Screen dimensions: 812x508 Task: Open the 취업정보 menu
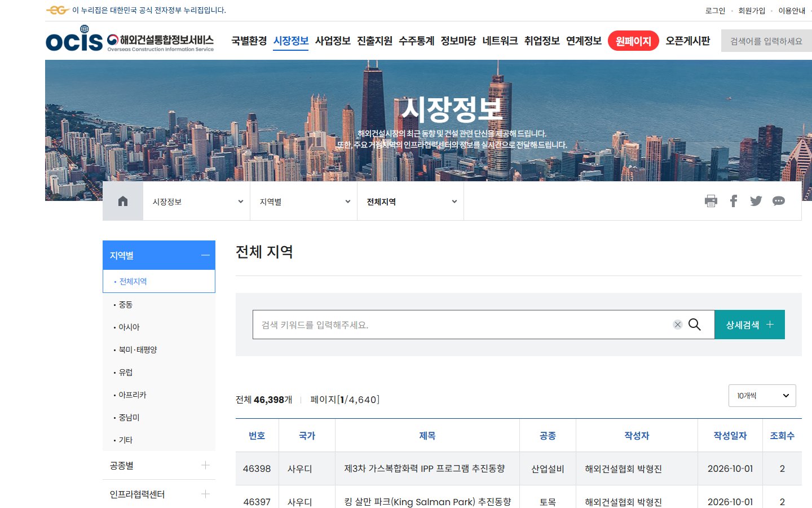(542, 41)
